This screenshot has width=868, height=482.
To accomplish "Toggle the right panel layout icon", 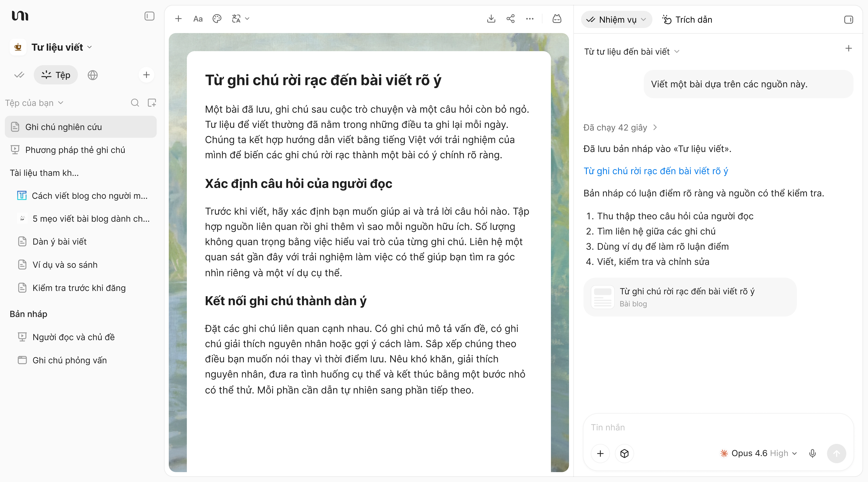I will click(x=848, y=20).
